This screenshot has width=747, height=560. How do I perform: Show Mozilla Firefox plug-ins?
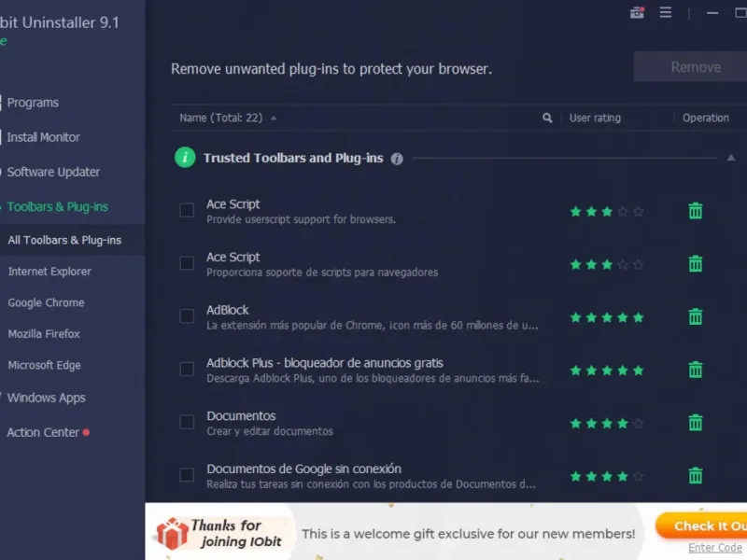[44, 334]
